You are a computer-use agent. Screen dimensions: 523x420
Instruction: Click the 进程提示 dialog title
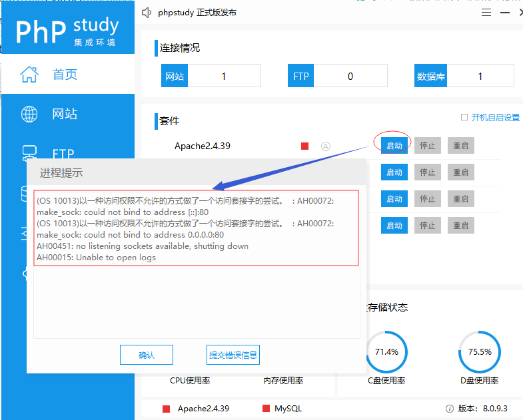point(61,173)
